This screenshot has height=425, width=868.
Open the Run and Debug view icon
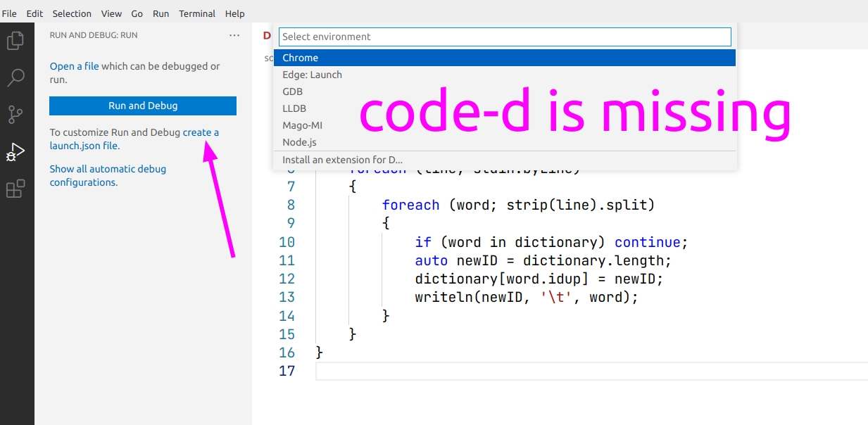(x=15, y=151)
